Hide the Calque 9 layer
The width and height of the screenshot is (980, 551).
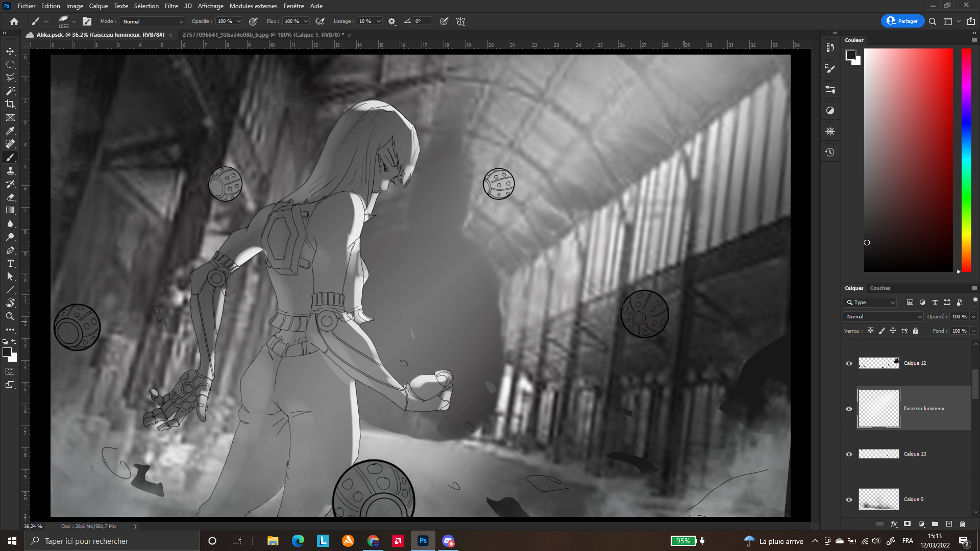pyautogui.click(x=849, y=499)
